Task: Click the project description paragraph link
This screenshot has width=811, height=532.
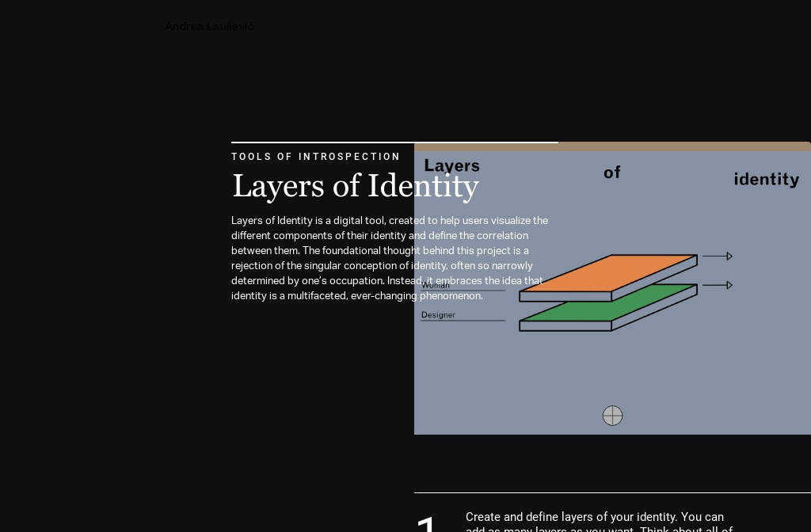Action: [x=390, y=258]
